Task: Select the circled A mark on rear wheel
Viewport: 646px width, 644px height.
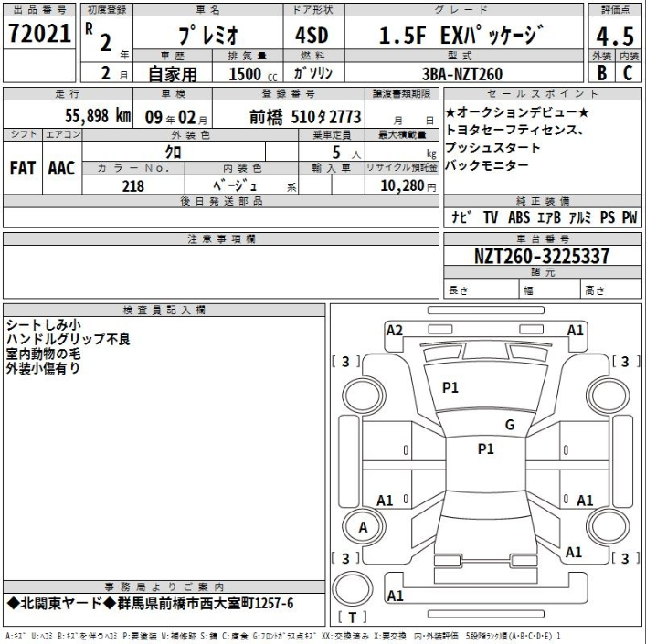Action: (363, 528)
